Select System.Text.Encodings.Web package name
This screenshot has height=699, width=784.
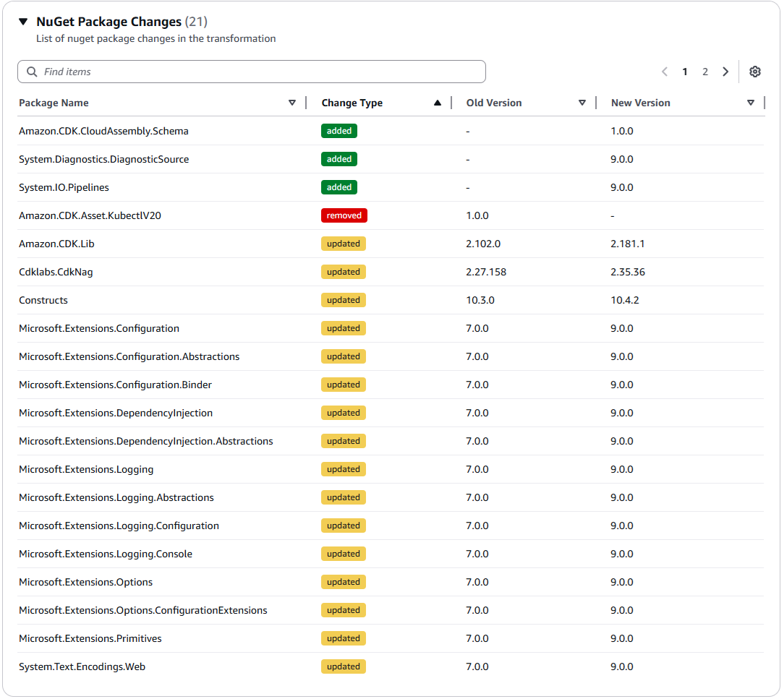coord(82,666)
